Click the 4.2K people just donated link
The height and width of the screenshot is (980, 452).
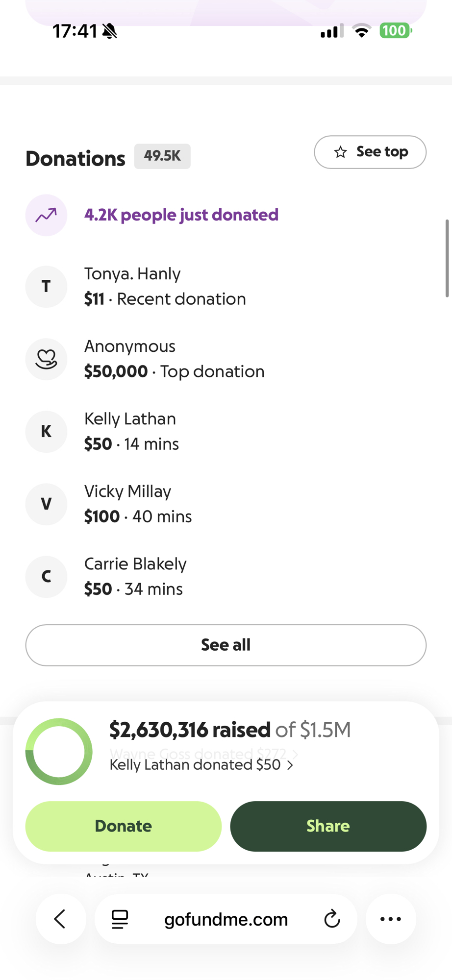click(181, 215)
